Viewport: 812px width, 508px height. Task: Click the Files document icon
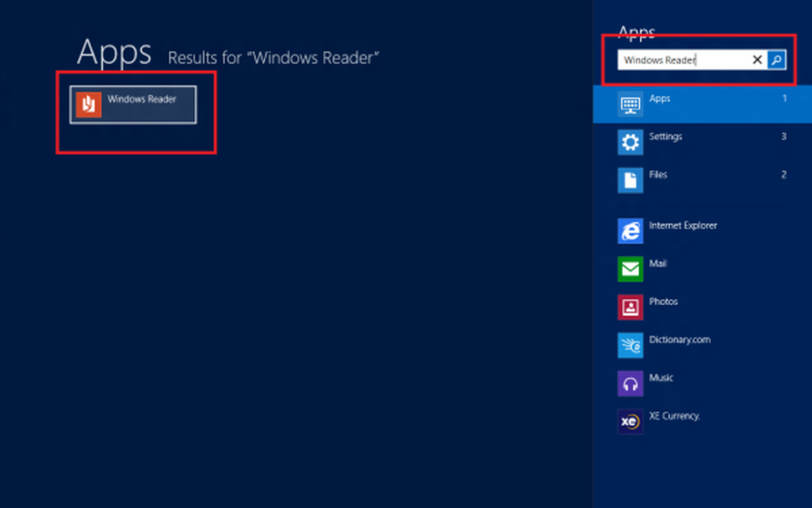(x=630, y=180)
